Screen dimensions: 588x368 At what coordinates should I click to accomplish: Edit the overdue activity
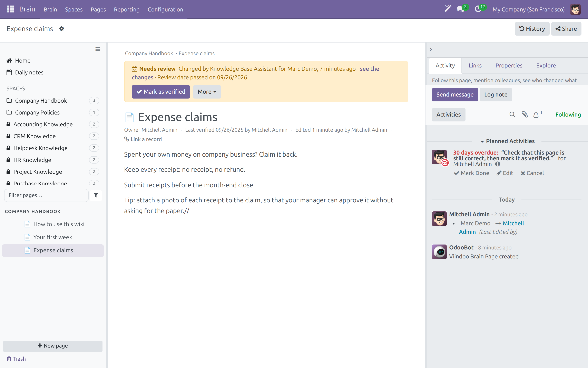[505, 173]
